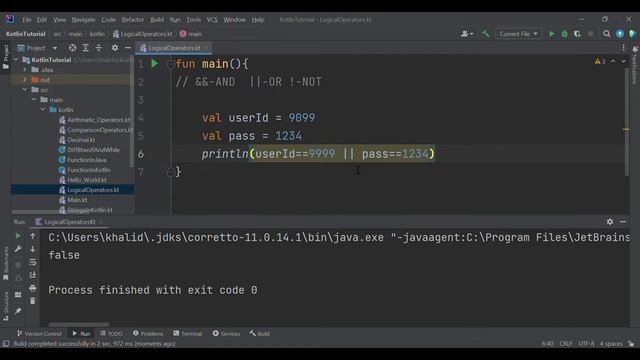
Task: Click the Down the Stack Trace arrow
Action: [33, 249]
